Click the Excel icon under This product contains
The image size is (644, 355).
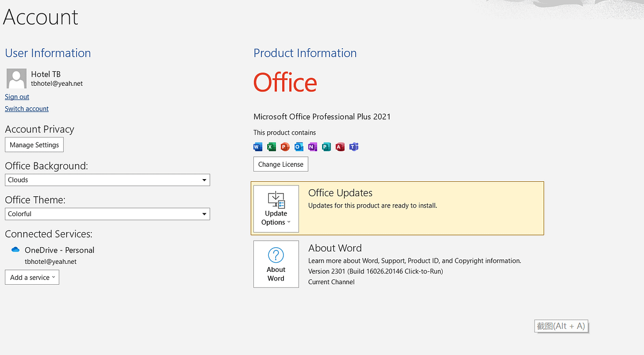pyautogui.click(x=271, y=146)
